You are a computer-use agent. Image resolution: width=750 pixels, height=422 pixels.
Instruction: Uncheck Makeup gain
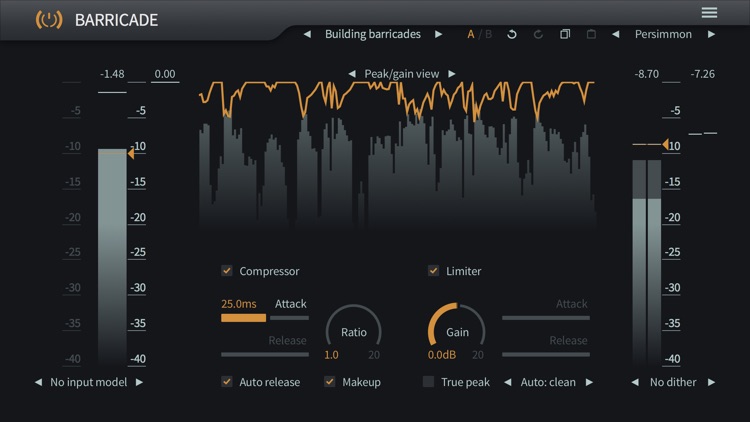[x=330, y=382]
